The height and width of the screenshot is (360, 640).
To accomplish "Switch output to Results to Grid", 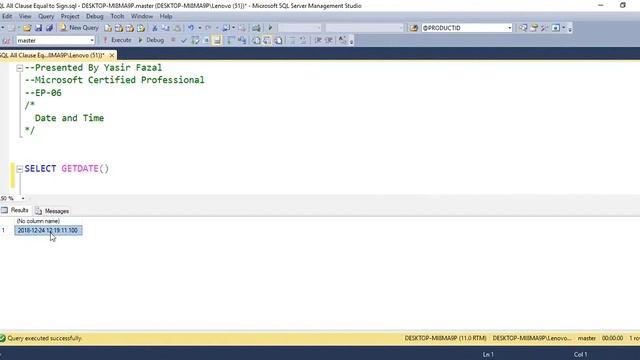I will (267, 40).
